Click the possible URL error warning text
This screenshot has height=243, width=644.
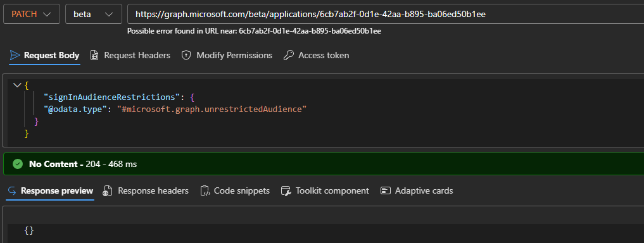[254, 31]
